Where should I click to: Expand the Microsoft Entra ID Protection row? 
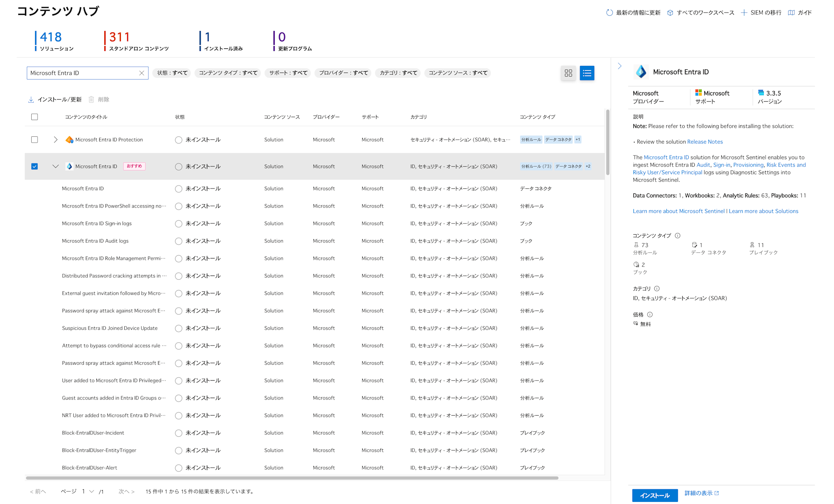[x=55, y=140]
